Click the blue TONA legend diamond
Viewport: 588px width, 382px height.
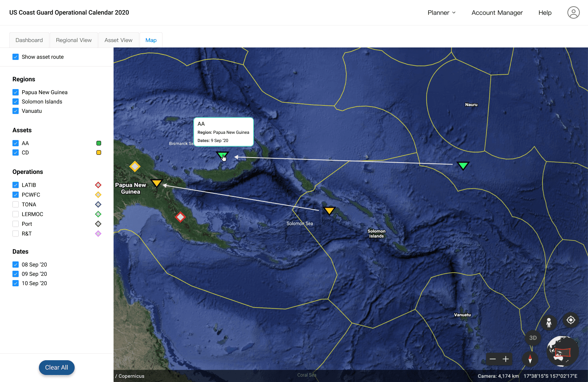click(x=98, y=204)
